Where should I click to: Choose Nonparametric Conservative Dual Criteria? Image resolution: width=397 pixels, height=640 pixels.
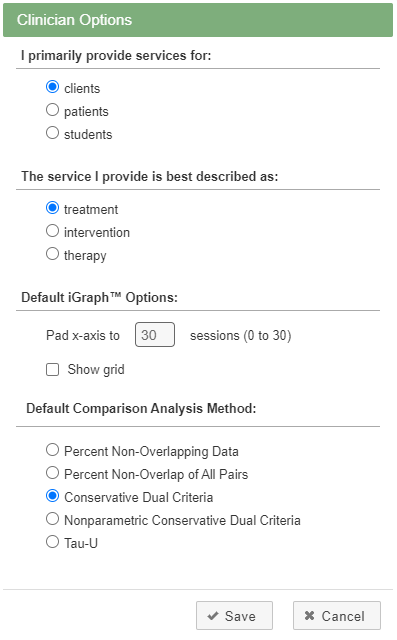[52, 519]
